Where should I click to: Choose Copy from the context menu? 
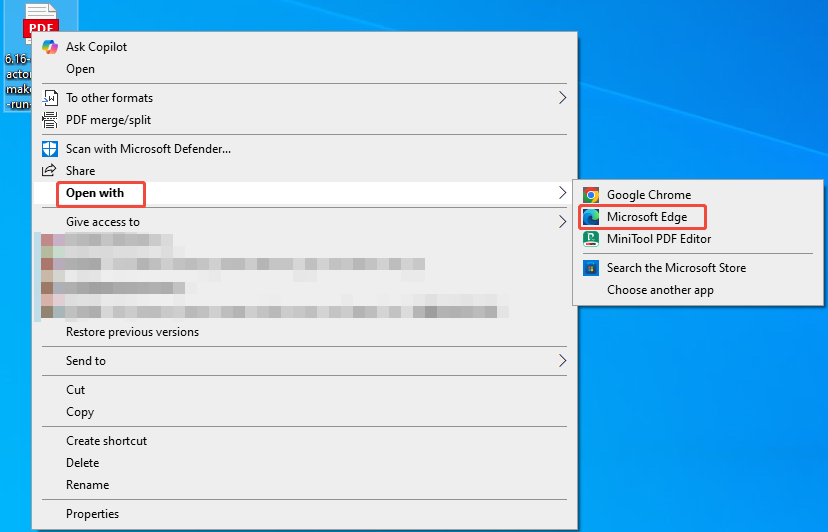[x=304, y=412]
